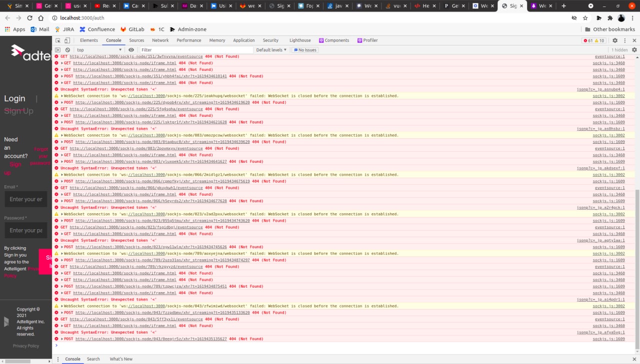Screen dimensions: 640x364
Task: Open Confluence bookmark
Action: click(x=97, y=29)
